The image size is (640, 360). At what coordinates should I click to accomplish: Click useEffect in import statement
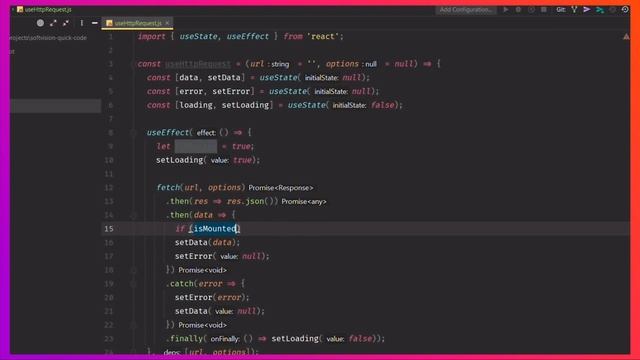[x=248, y=36]
